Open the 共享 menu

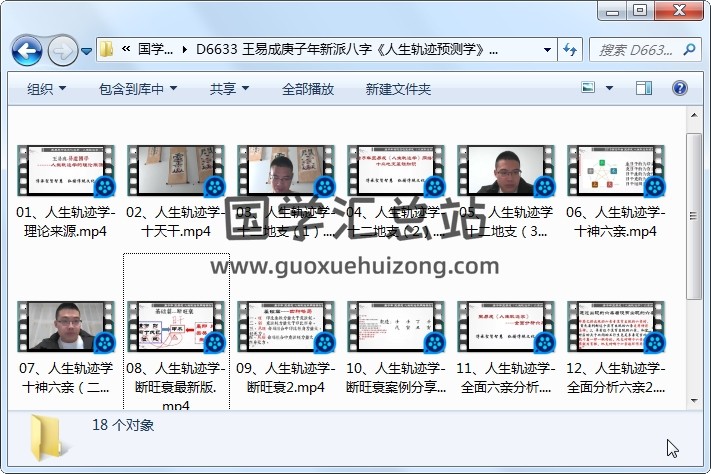point(229,89)
